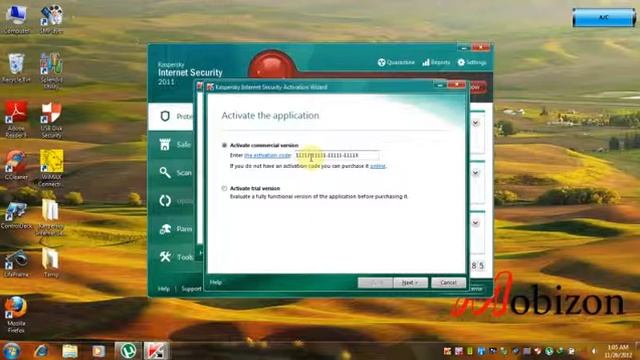Select the Temp folder on desktop
This screenshot has height=360, width=640.
pyautogui.click(x=51, y=262)
